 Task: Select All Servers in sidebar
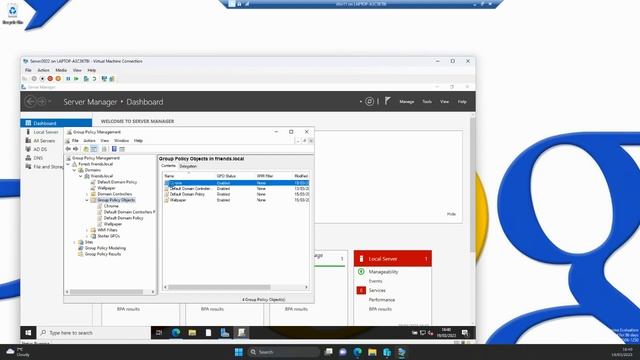coord(44,140)
